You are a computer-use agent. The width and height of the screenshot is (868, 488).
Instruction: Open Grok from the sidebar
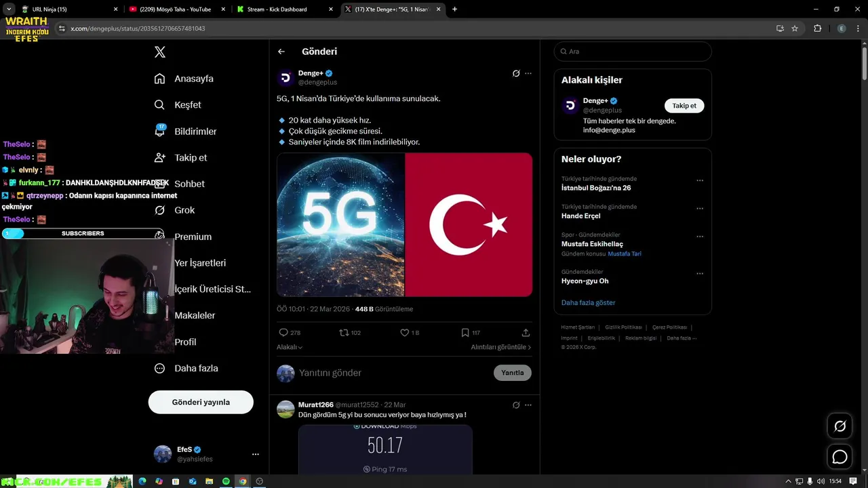(x=184, y=210)
